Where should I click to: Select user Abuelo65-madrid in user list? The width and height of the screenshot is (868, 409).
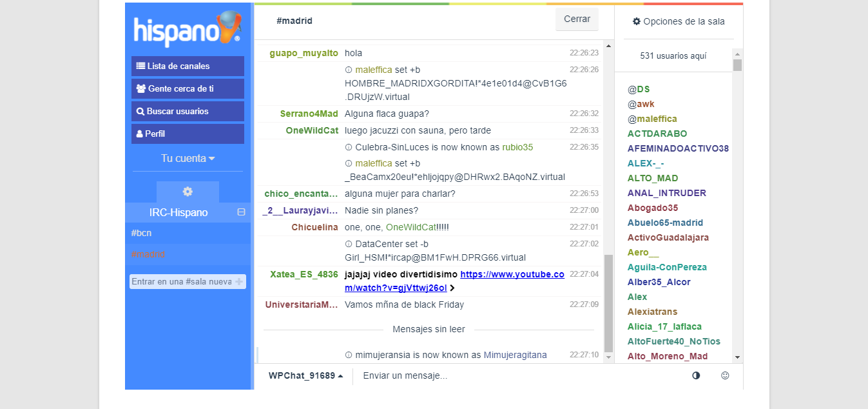coord(666,223)
